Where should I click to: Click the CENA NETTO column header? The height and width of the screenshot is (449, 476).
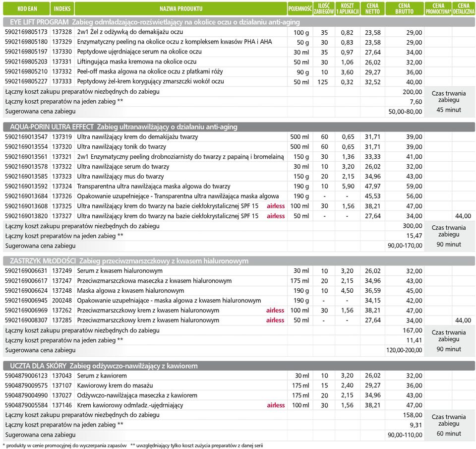372,9
